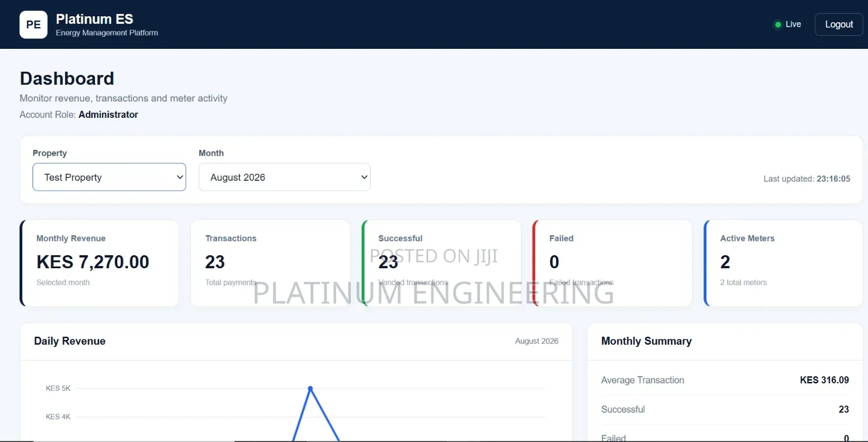Click the KES 5K axis label

pyautogui.click(x=58, y=388)
